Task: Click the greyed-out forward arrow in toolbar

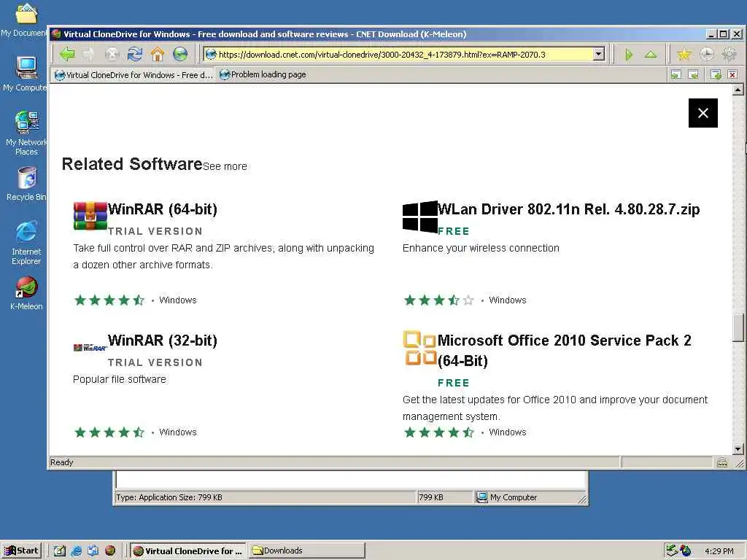Action: [89, 54]
